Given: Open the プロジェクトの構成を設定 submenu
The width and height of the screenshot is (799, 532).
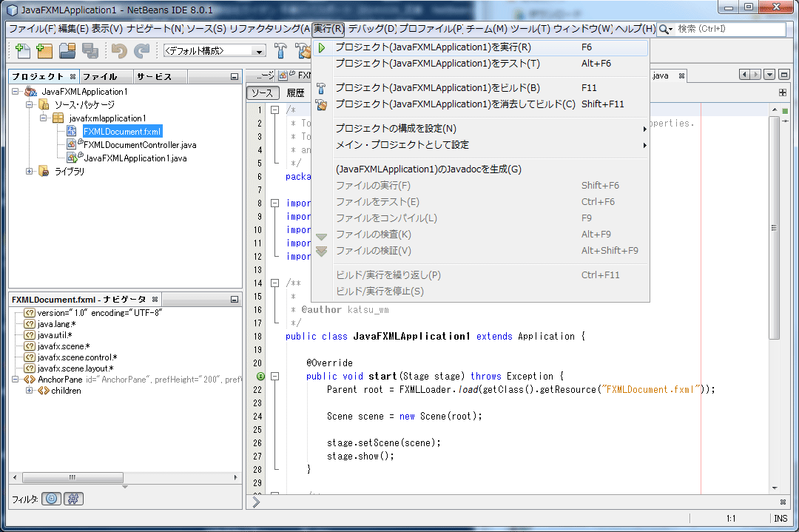Looking at the screenshot, I should pos(480,129).
